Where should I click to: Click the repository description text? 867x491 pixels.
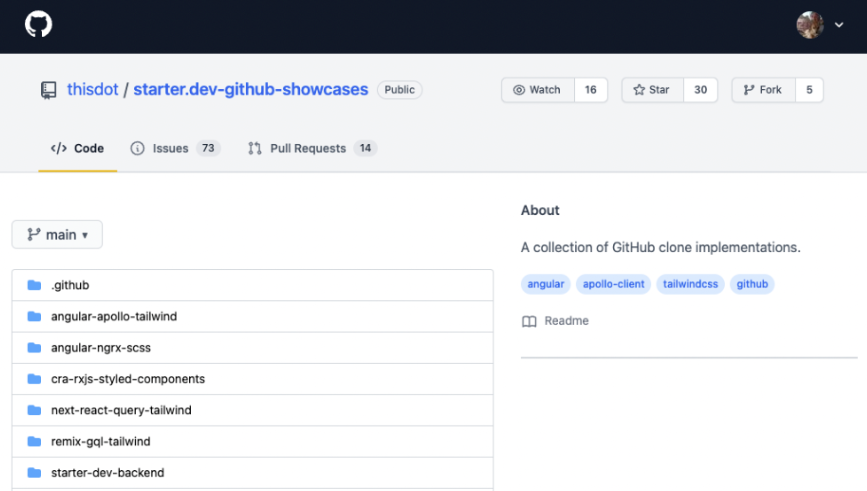coord(661,247)
